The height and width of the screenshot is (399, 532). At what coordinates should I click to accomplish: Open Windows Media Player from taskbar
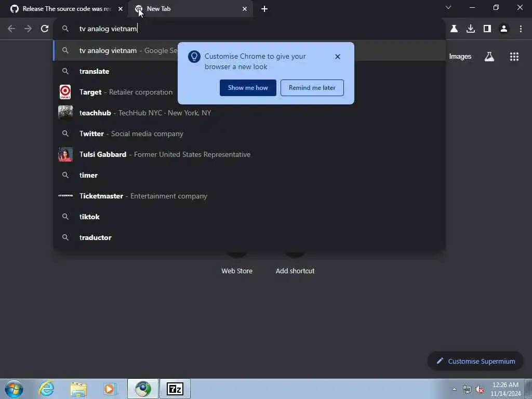tap(110, 389)
